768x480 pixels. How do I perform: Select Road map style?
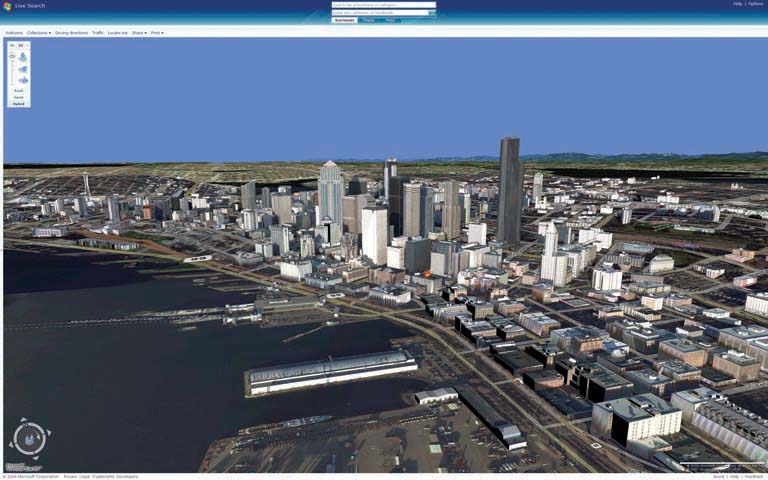click(19, 91)
